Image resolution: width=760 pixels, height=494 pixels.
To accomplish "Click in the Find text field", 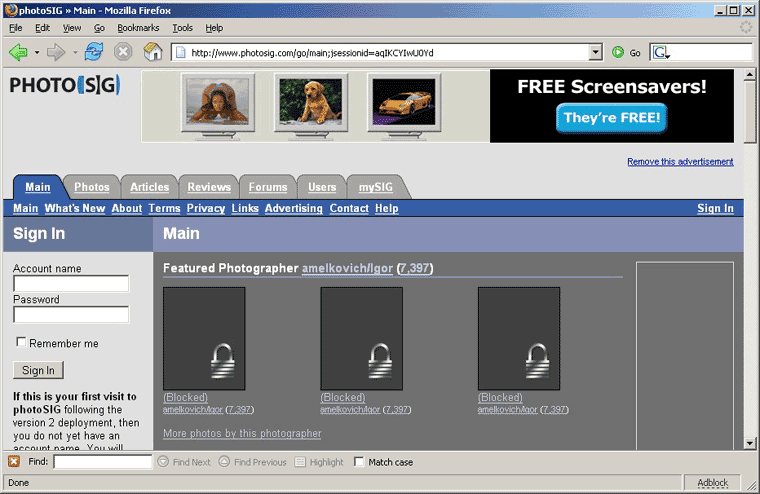I will pos(103,462).
